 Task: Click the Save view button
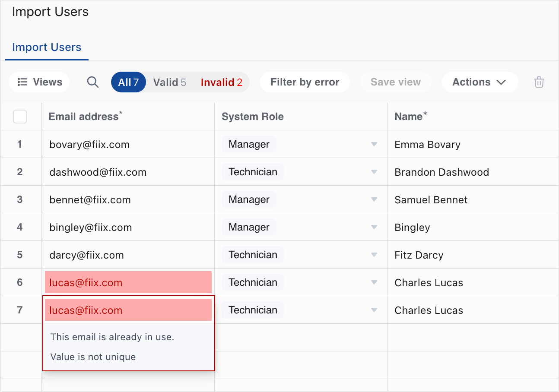pos(395,82)
